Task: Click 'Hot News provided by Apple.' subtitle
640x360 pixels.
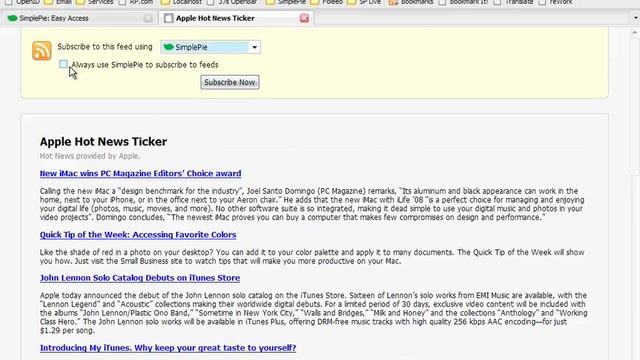Action: 90,156
